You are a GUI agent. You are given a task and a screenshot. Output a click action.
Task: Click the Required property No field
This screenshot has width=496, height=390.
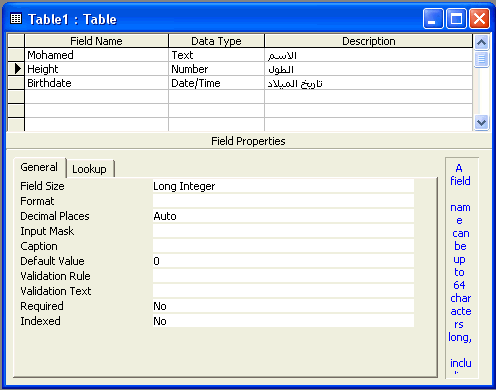[283, 306]
